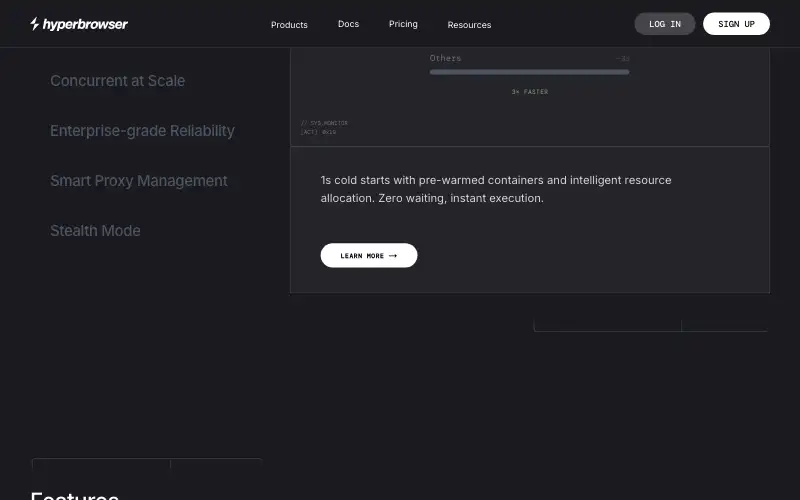Click the 3x FASTER label
The image size is (800, 500).
tap(530, 92)
